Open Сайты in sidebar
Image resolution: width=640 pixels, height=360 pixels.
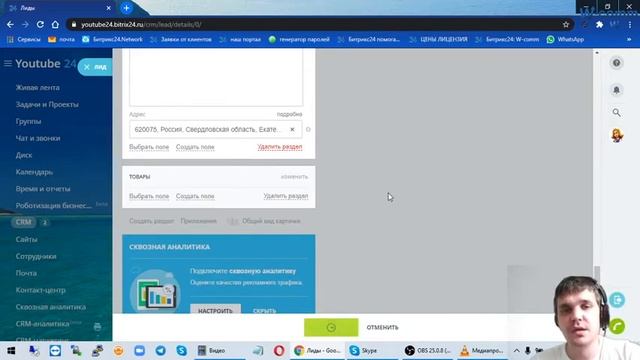point(27,239)
